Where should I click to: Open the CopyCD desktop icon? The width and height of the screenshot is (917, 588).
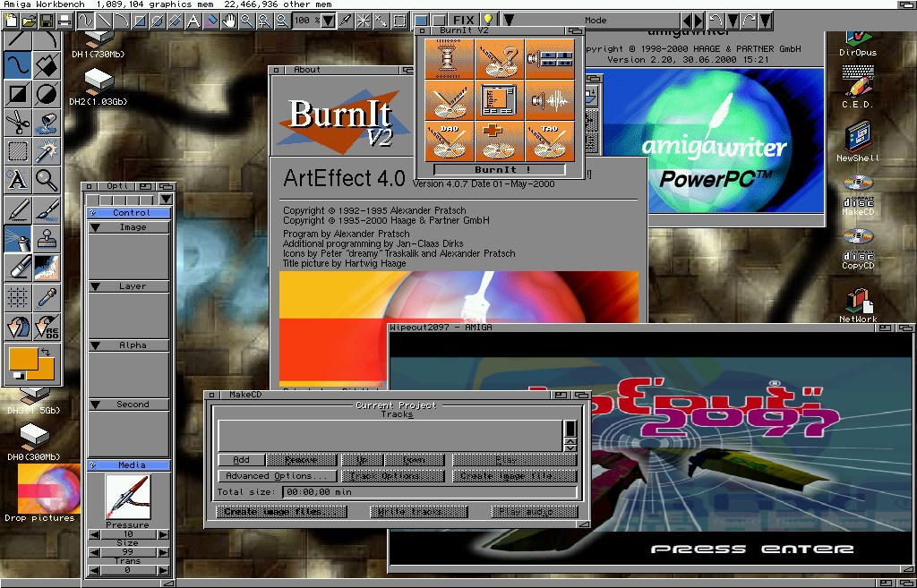tap(858, 249)
